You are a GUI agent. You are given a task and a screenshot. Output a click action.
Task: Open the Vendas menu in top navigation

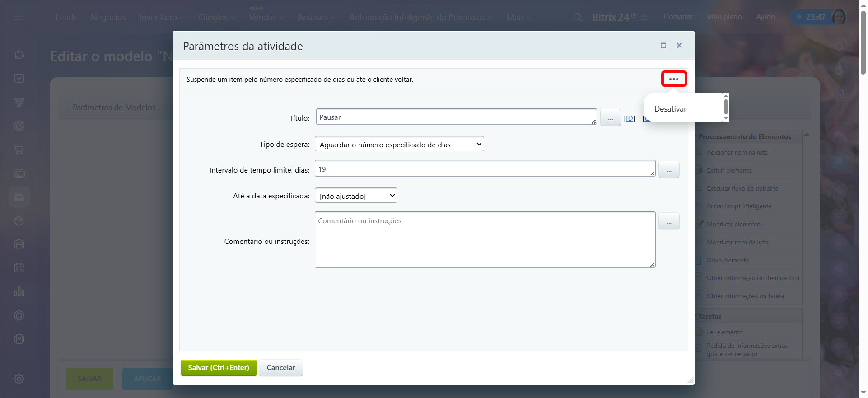tap(262, 18)
